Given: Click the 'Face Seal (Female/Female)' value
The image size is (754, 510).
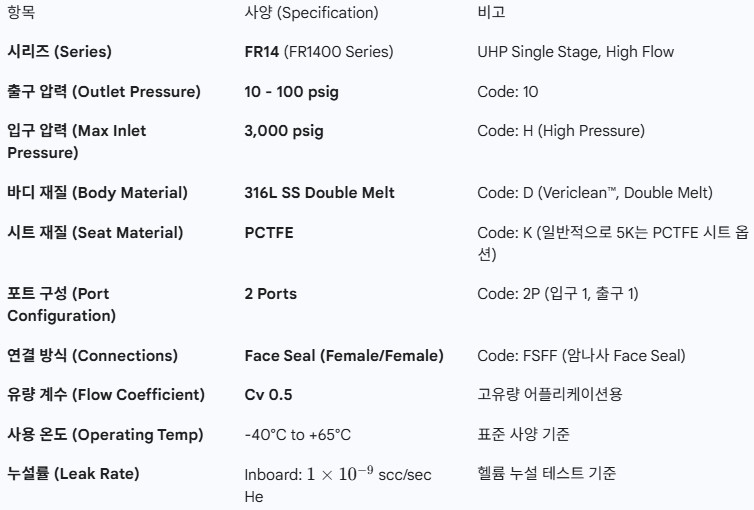Looking at the screenshot, I should click(x=344, y=356).
